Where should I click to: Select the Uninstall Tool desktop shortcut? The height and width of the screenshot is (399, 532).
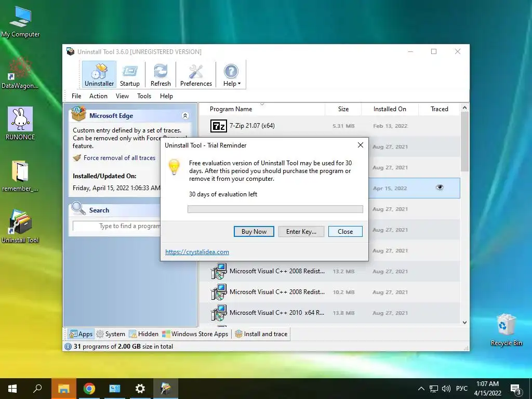click(20, 227)
